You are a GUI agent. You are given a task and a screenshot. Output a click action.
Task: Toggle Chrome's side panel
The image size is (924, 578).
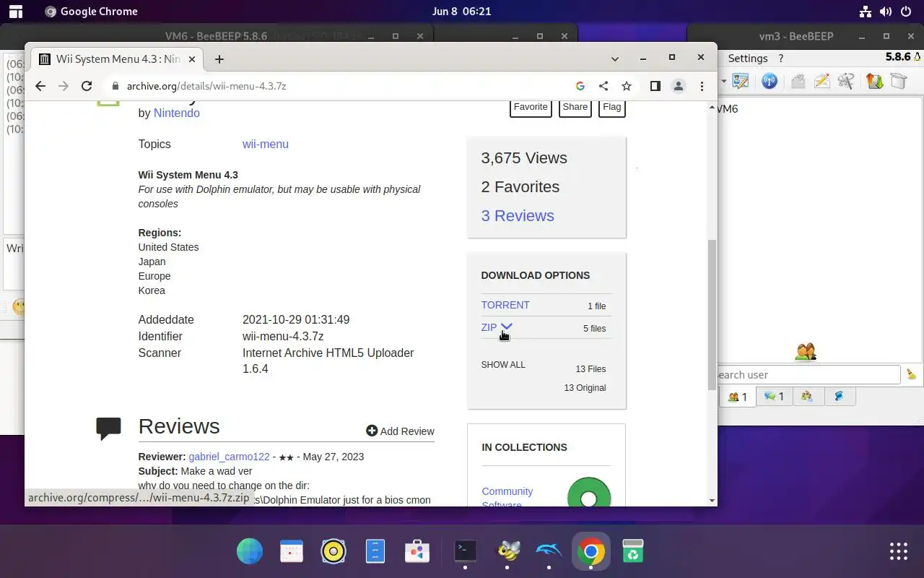click(655, 86)
